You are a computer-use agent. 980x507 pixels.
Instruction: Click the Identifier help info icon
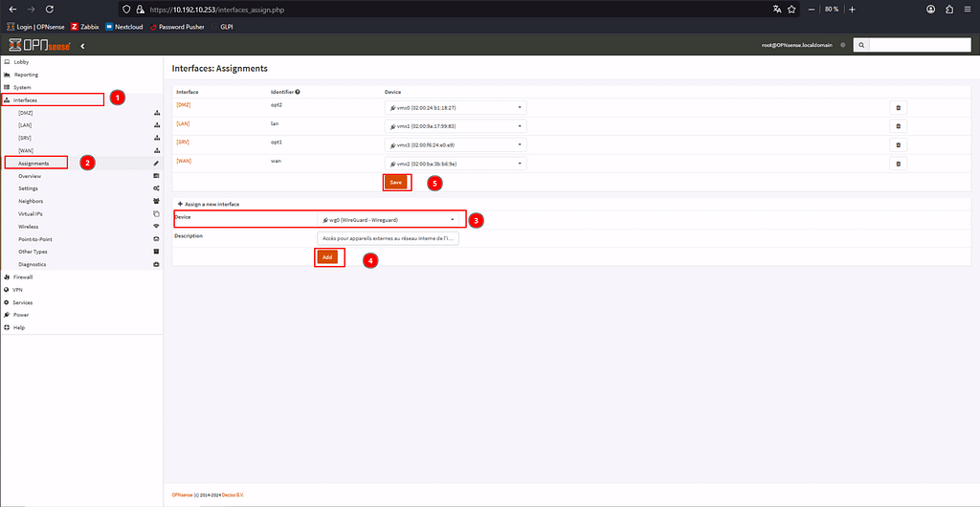click(x=299, y=92)
